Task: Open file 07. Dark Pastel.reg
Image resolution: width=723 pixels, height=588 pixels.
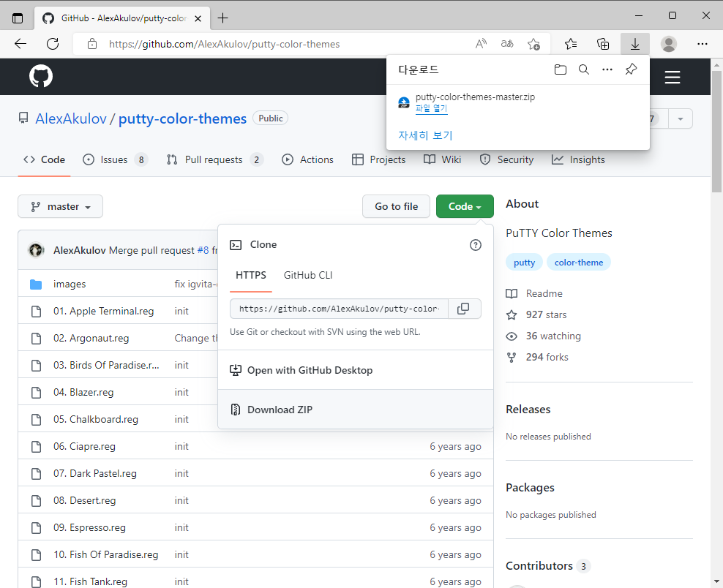Action: 95,473
